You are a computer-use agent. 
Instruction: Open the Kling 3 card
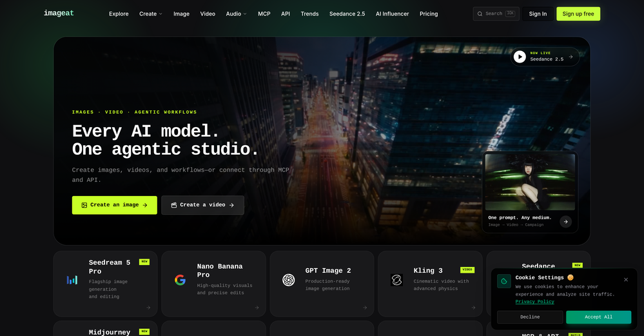pyautogui.click(x=430, y=283)
